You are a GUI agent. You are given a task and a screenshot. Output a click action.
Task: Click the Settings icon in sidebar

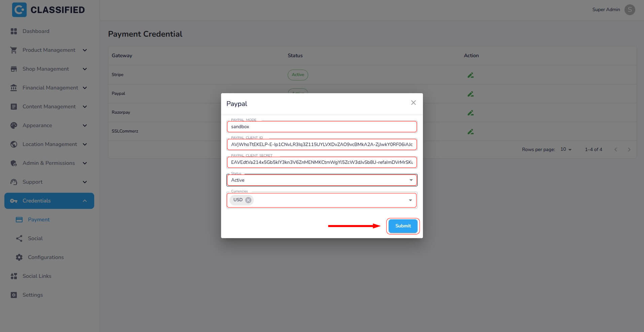pyautogui.click(x=14, y=295)
